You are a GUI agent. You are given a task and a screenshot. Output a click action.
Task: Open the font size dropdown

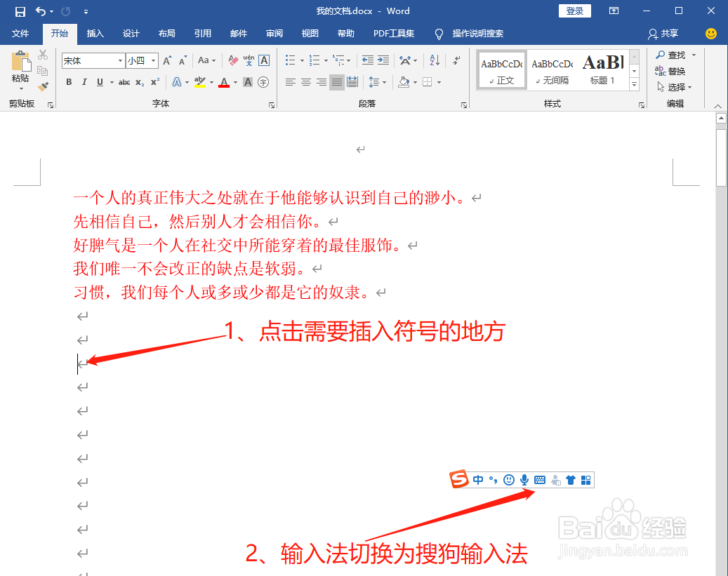(x=153, y=60)
